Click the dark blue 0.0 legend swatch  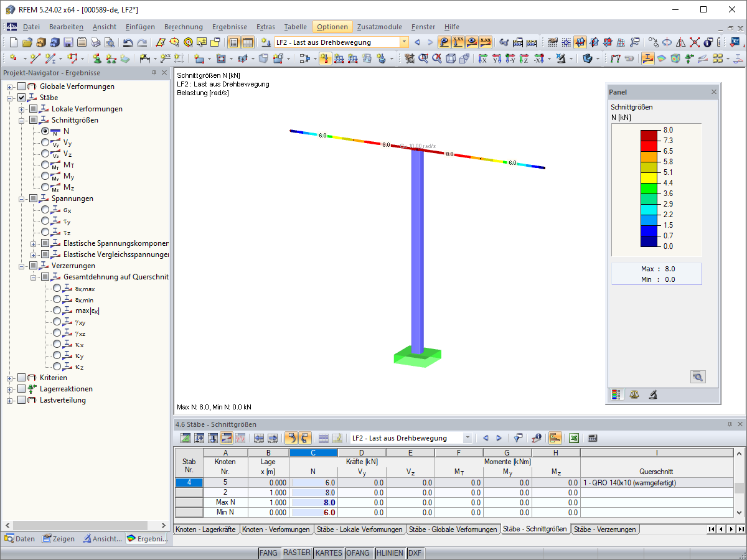(x=650, y=241)
